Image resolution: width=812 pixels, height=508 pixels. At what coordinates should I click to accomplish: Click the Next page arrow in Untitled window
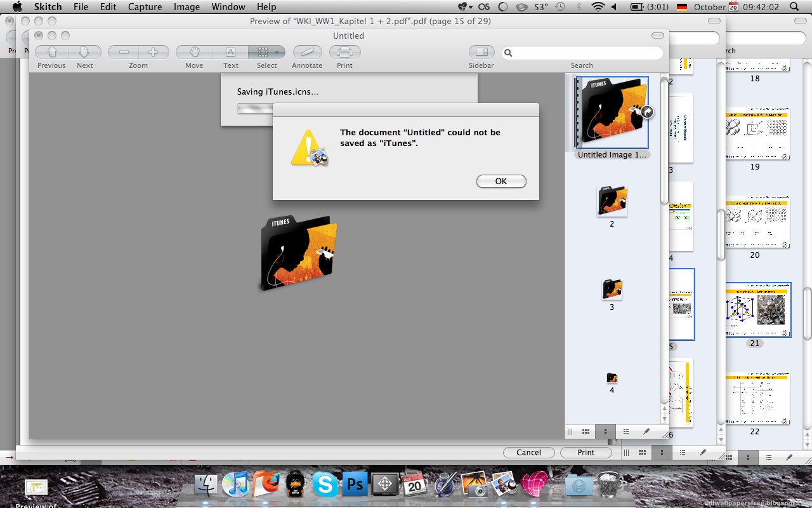tap(84, 52)
